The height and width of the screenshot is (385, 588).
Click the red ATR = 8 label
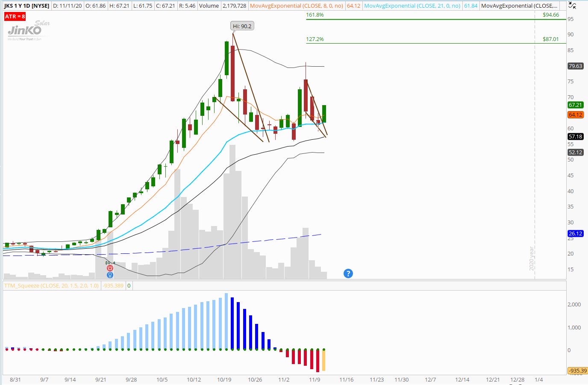(15, 16)
